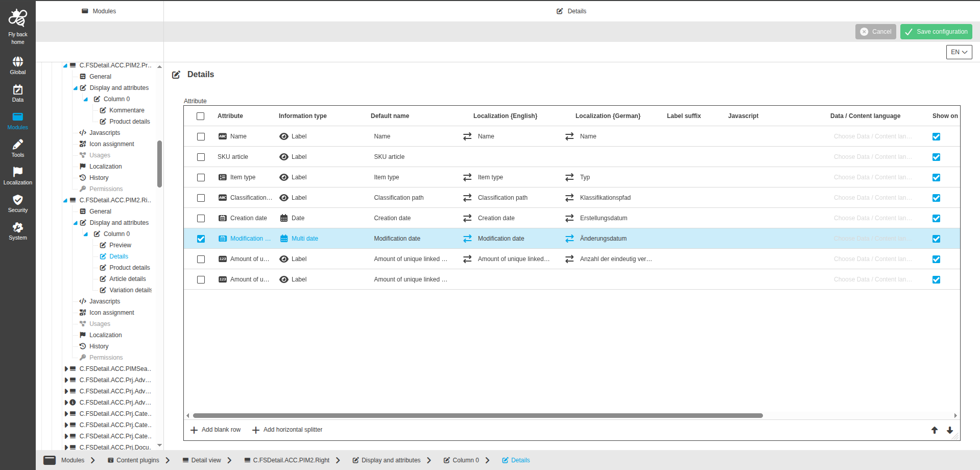This screenshot has width=980, height=470.
Task: Click drawer icon at breadcrumb bar start
Action: point(50,460)
